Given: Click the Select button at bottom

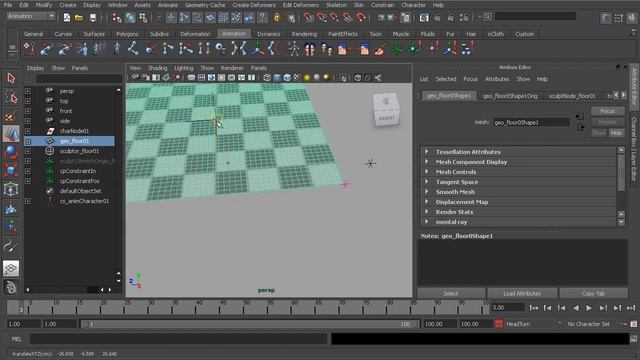Looking at the screenshot, I should [451, 293].
